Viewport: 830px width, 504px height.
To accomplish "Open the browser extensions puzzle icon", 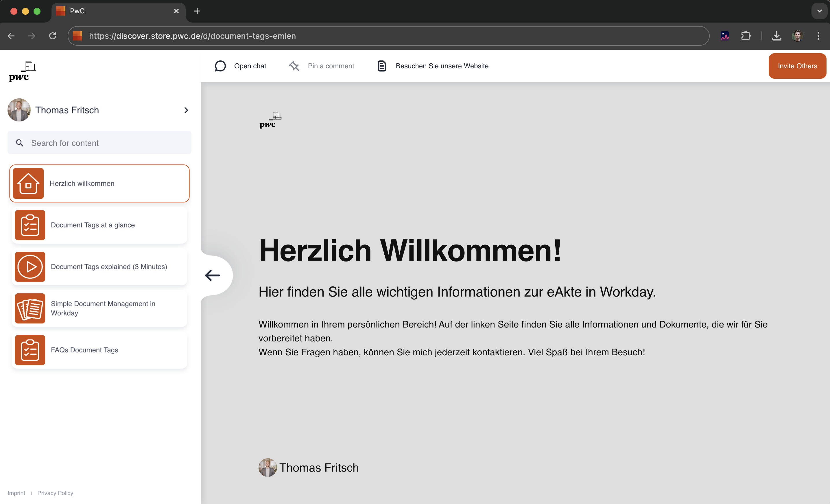I will (746, 36).
